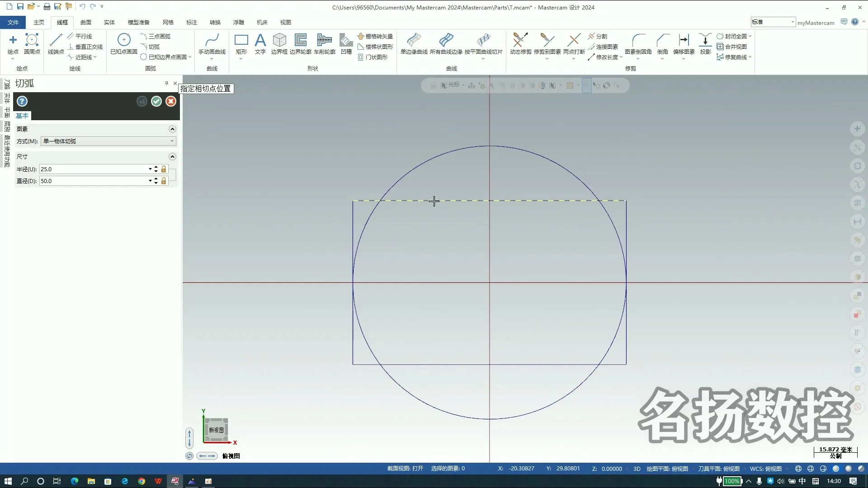Open the 方式 method dropdown

(108, 141)
